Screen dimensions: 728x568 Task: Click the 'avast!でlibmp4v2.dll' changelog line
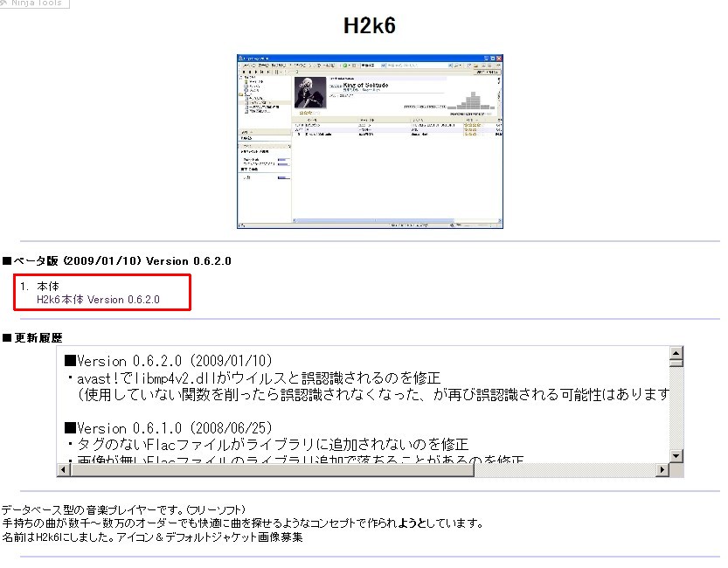click(x=254, y=378)
